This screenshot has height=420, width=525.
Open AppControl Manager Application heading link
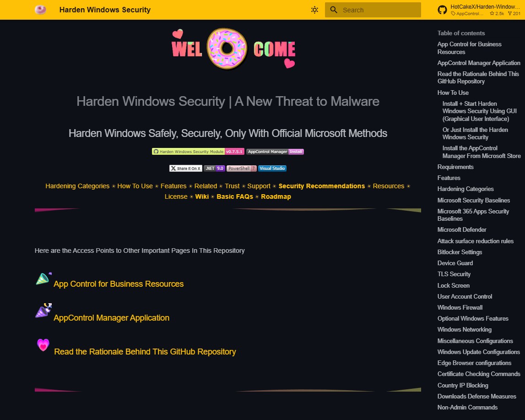pos(112,317)
